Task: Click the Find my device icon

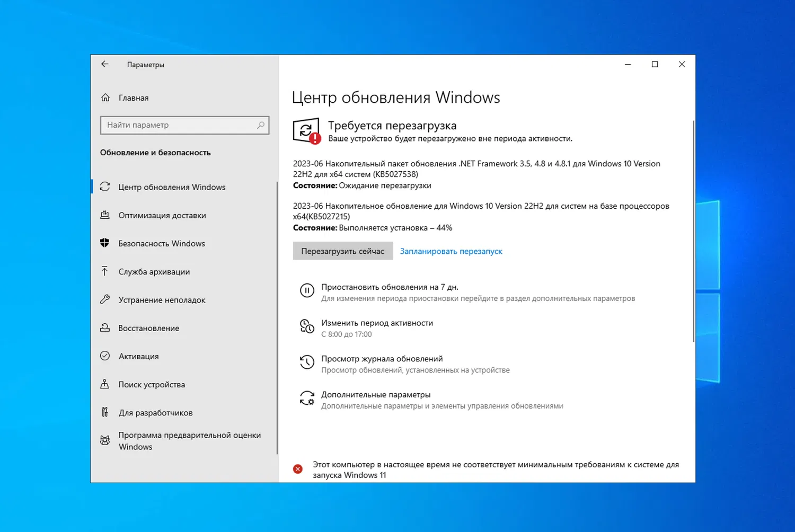Action: (x=105, y=384)
